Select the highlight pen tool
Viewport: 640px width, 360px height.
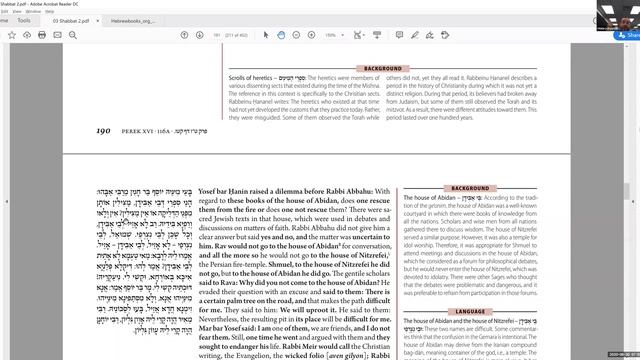415,35
